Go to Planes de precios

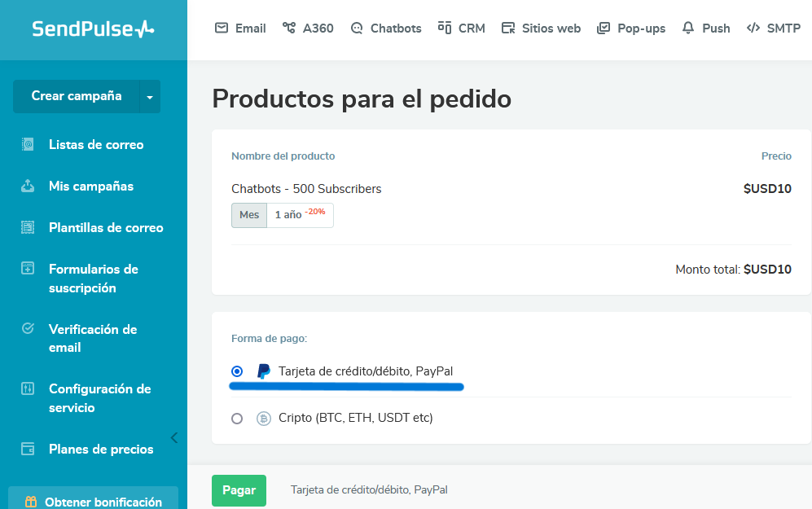point(101,449)
